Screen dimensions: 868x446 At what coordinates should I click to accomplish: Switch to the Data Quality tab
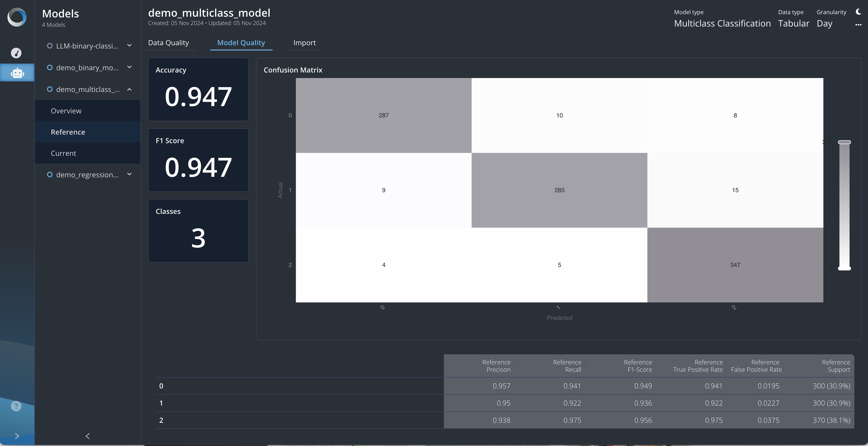169,43
